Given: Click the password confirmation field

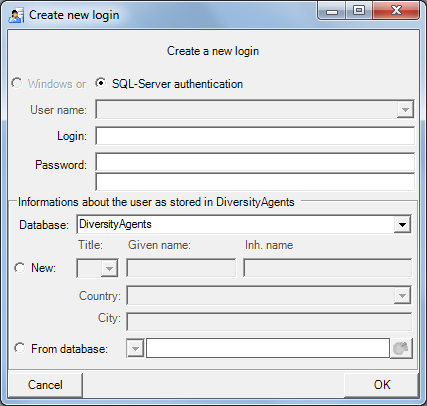Looking at the screenshot, I should tap(255, 182).
